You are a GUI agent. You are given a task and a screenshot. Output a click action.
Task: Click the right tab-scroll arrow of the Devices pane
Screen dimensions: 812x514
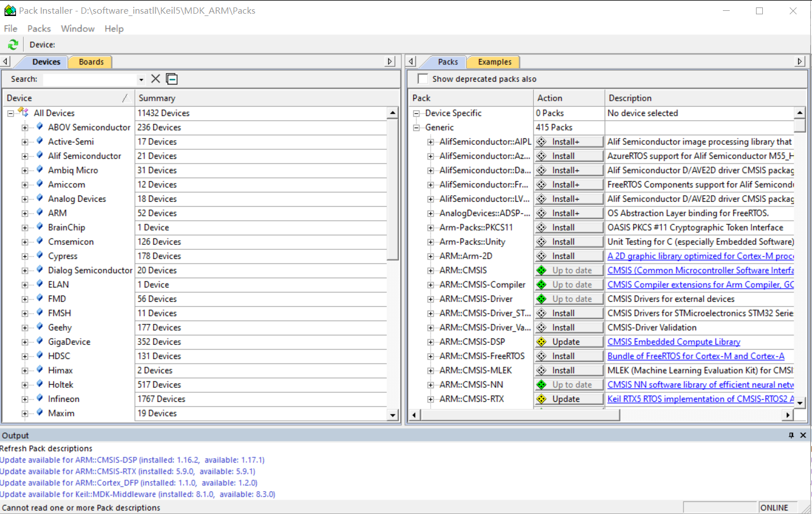click(x=390, y=62)
